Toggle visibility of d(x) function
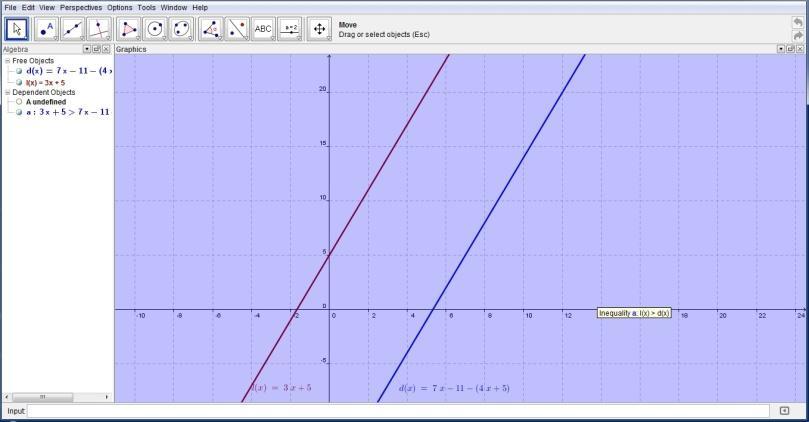The width and height of the screenshot is (809, 422). coord(19,71)
